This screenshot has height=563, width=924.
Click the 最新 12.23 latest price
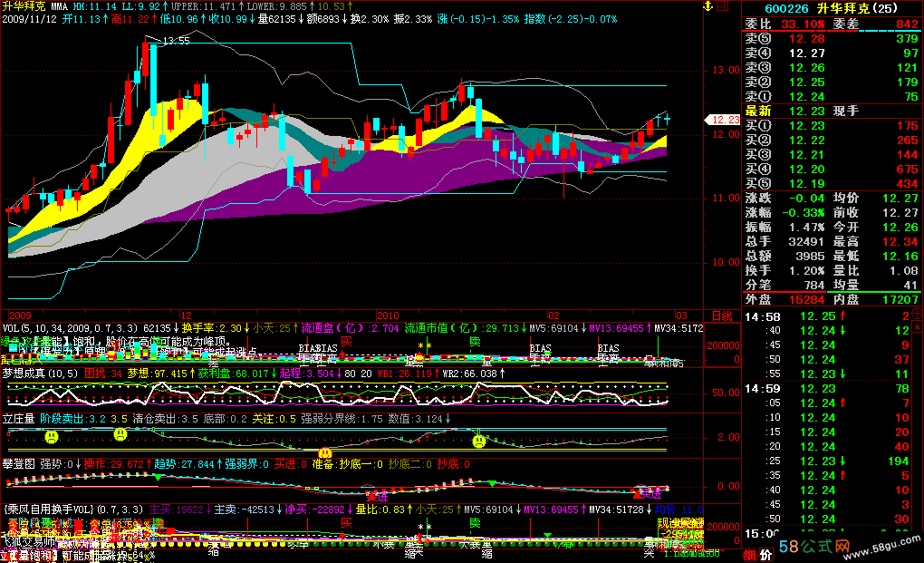(807, 111)
